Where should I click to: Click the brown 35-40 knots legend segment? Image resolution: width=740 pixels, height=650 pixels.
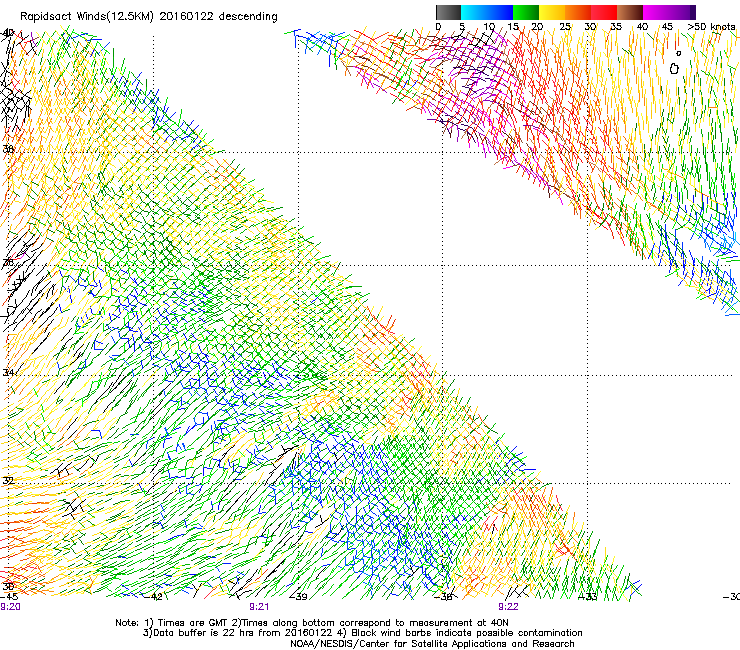(x=630, y=12)
